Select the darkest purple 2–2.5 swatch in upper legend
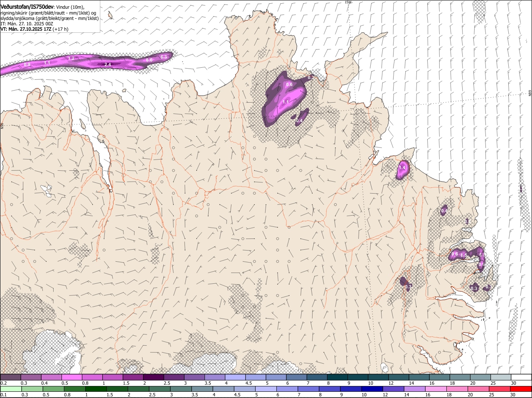532x398 pixels. pos(153,377)
